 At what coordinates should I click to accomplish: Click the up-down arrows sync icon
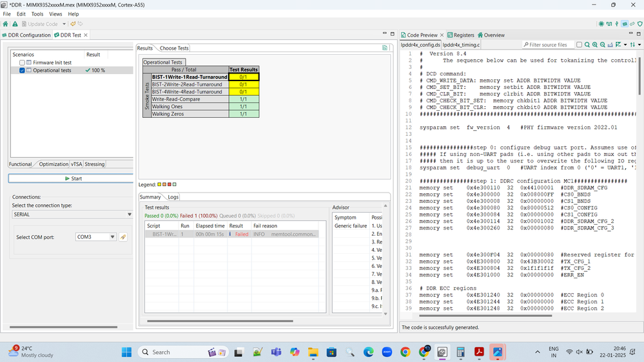coord(632,44)
